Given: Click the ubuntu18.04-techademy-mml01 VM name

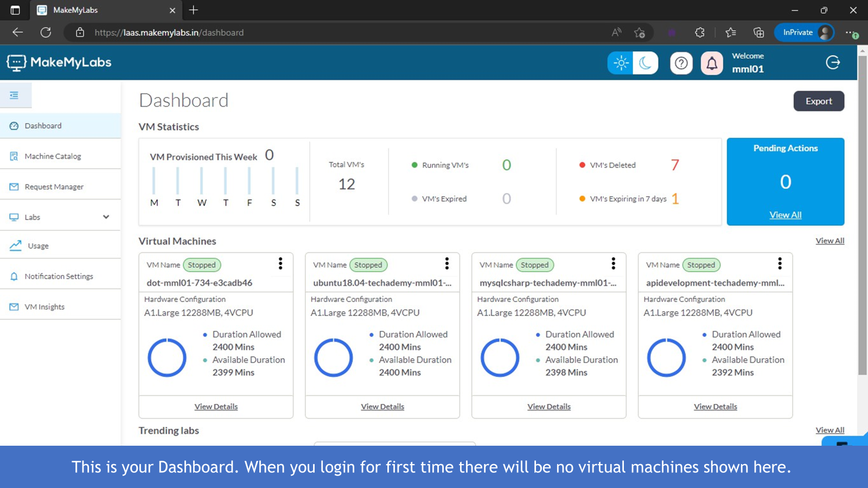Looking at the screenshot, I should (382, 283).
